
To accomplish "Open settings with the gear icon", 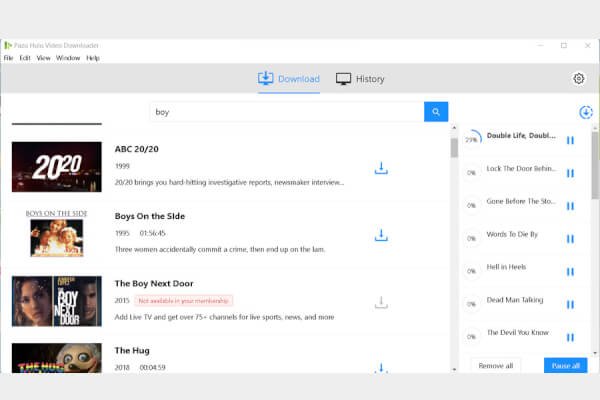I will pos(579,78).
